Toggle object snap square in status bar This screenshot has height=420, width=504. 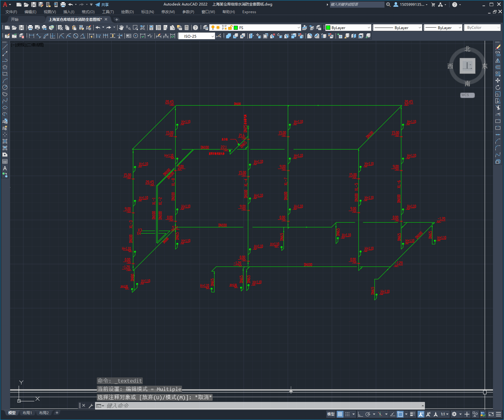click(x=400, y=414)
